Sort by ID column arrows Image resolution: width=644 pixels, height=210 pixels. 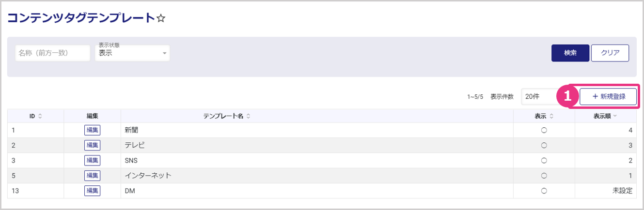[40, 116]
